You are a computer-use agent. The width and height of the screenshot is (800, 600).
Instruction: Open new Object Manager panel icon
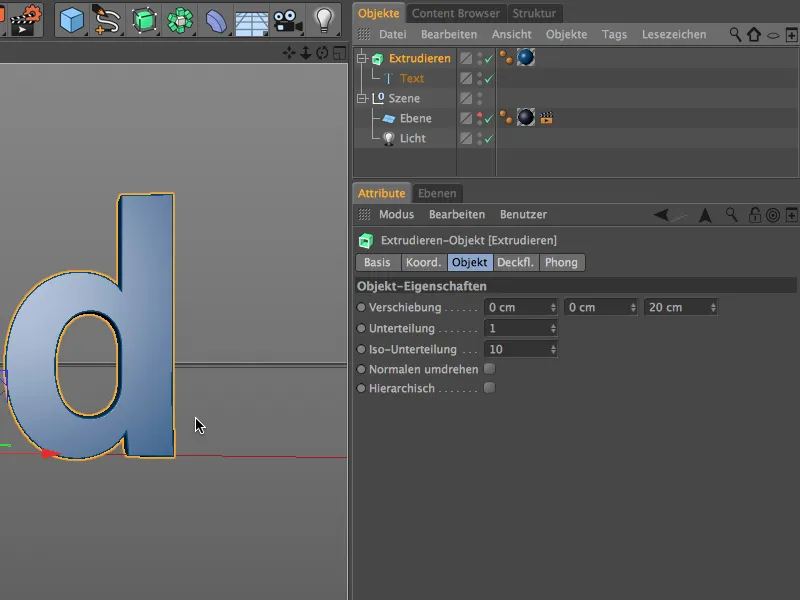point(791,35)
